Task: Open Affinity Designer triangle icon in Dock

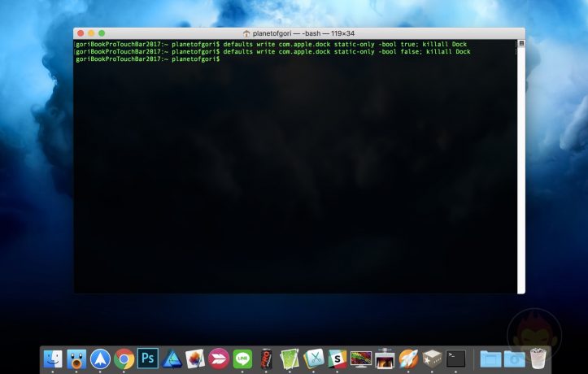Action: point(172,359)
